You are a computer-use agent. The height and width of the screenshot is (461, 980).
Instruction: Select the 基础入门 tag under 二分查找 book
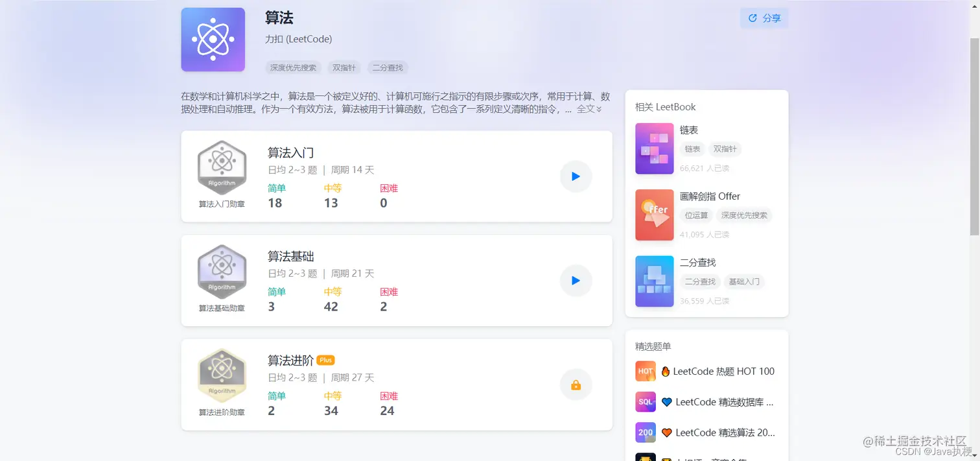tap(744, 282)
